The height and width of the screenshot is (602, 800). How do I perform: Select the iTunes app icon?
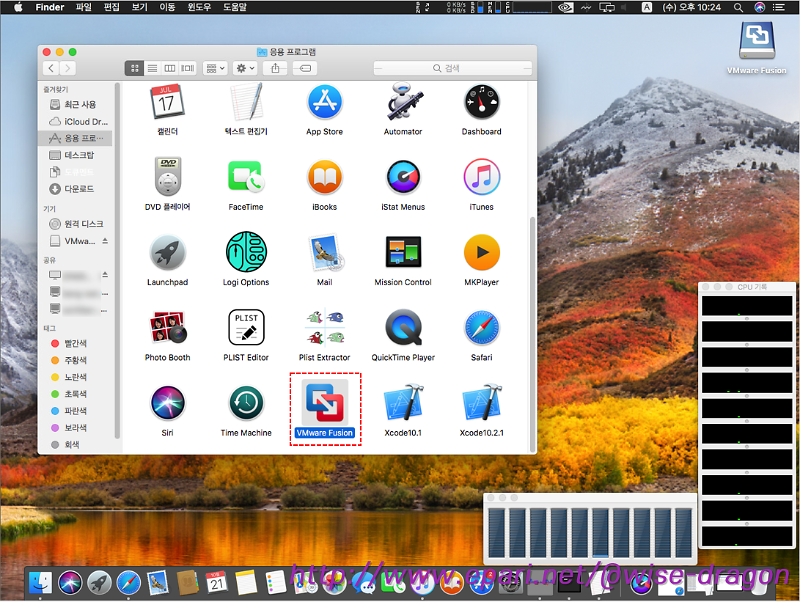click(x=482, y=177)
